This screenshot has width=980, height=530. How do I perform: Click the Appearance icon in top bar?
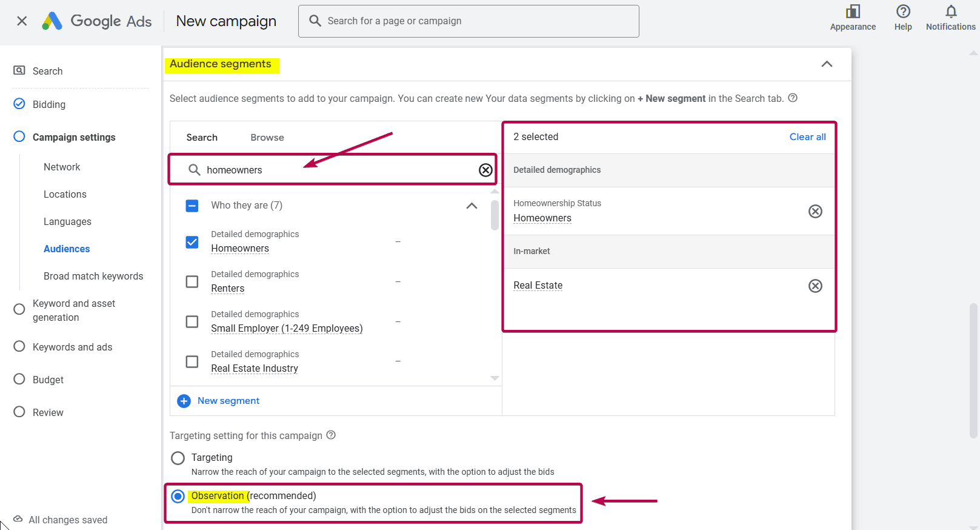[853, 12]
